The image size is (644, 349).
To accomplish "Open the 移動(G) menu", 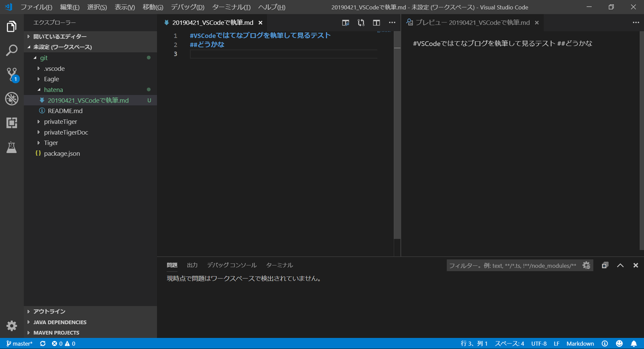I will (x=153, y=8).
